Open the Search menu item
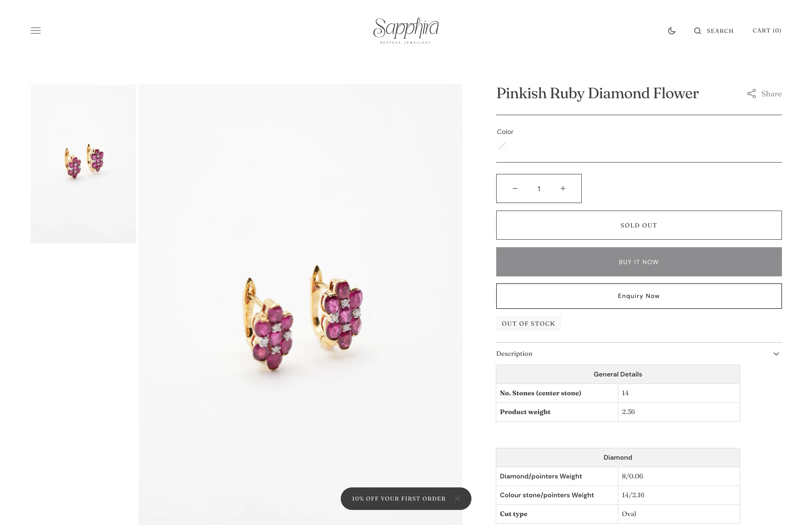Screen dimensions: 812x525 pos(720,31)
